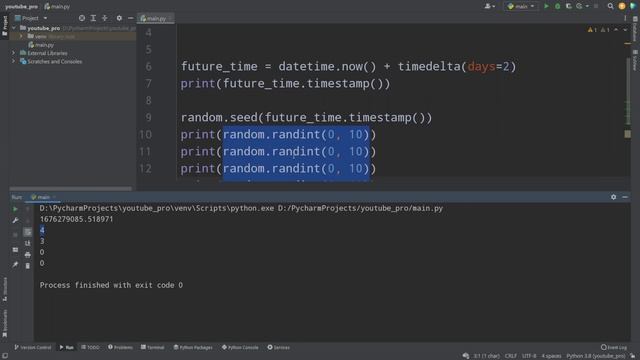This screenshot has height=360, width=640.
Task: Click 'Process finished with exit code 0' text
Action: [x=111, y=285]
